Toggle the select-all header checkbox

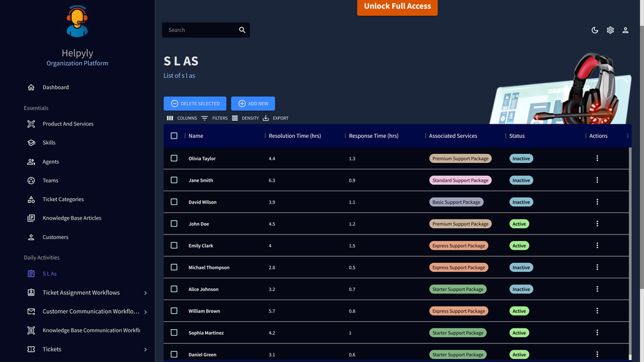174,136
